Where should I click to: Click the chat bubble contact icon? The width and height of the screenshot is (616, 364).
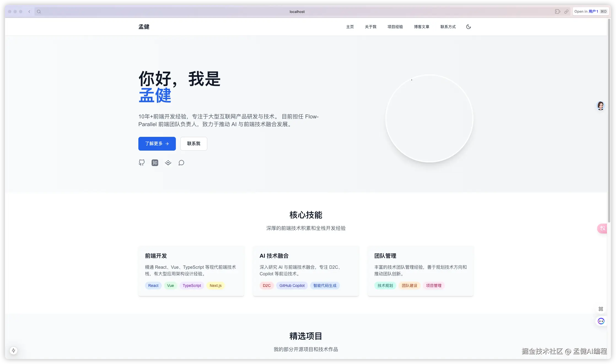tap(181, 163)
